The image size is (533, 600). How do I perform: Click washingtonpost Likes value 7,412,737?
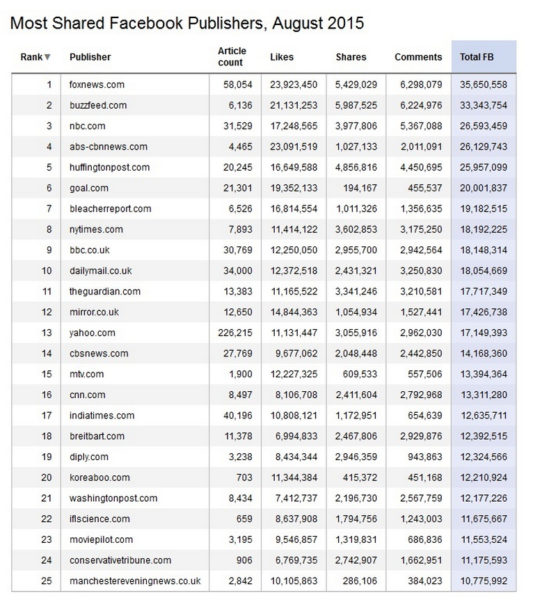(x=296, y=498)
